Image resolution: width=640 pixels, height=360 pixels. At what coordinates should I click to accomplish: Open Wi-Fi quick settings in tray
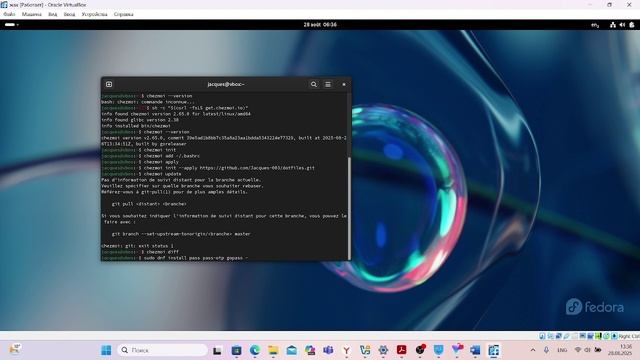point(578,350)
